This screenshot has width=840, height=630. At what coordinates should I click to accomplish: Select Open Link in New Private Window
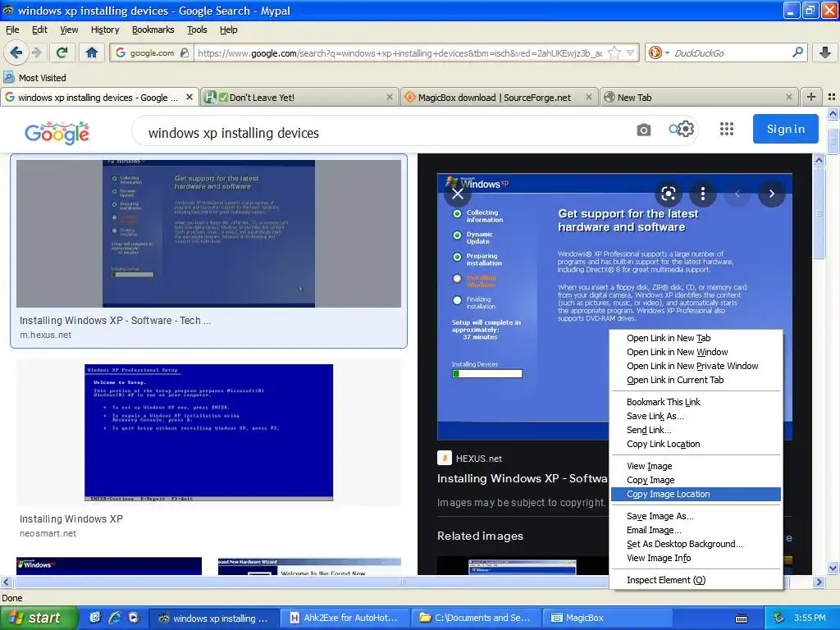696,366
